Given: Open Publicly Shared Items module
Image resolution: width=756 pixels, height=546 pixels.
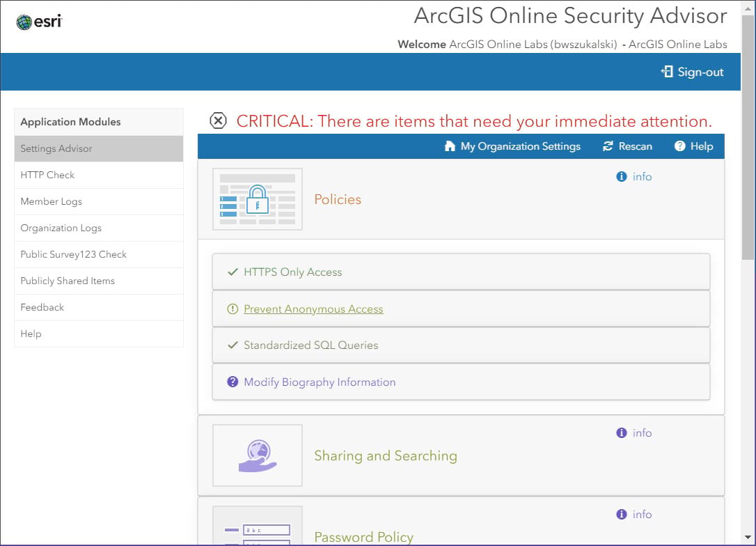Looking at the screenshot, I should tap(68, 281).
